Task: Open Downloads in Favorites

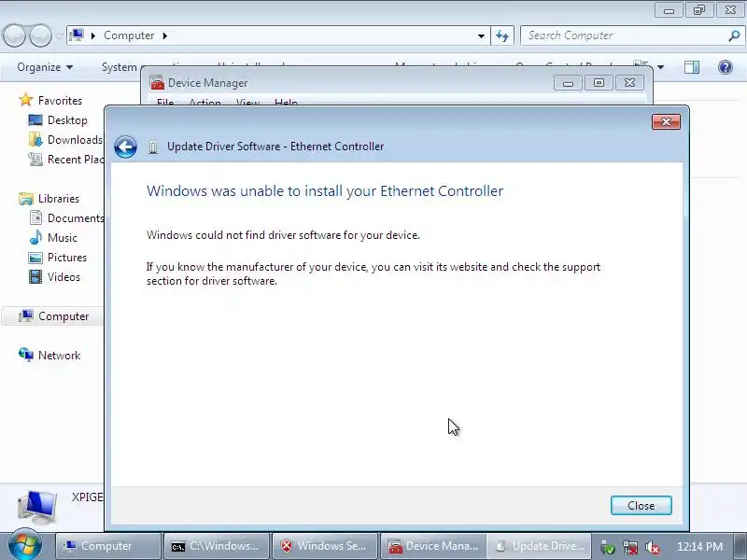Action: pyautogui.click(x=75, y=139)
